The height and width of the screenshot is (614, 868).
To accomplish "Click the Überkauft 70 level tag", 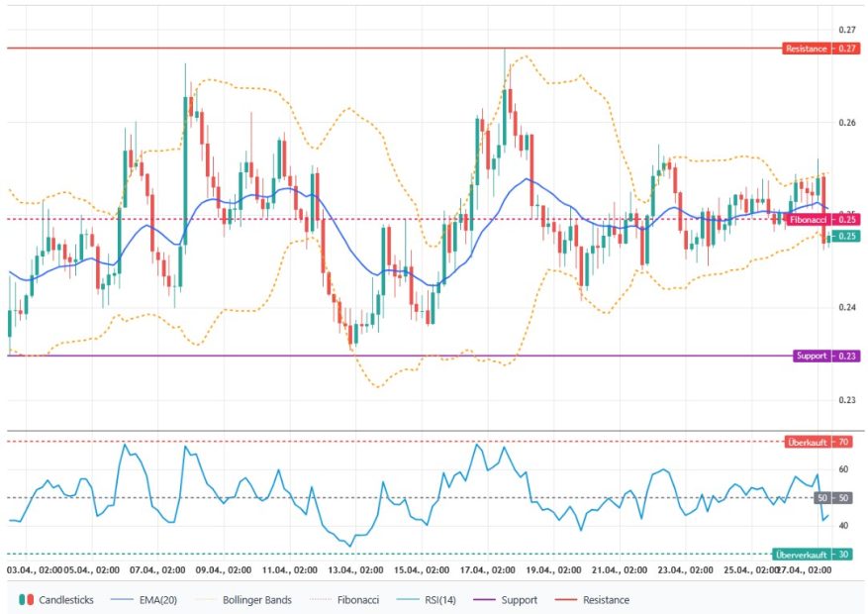I will click(820, 442).
